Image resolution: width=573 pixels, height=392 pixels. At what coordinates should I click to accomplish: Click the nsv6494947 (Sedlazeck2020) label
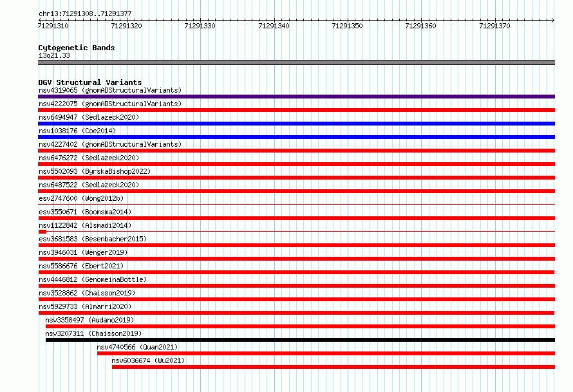[89, 117]
